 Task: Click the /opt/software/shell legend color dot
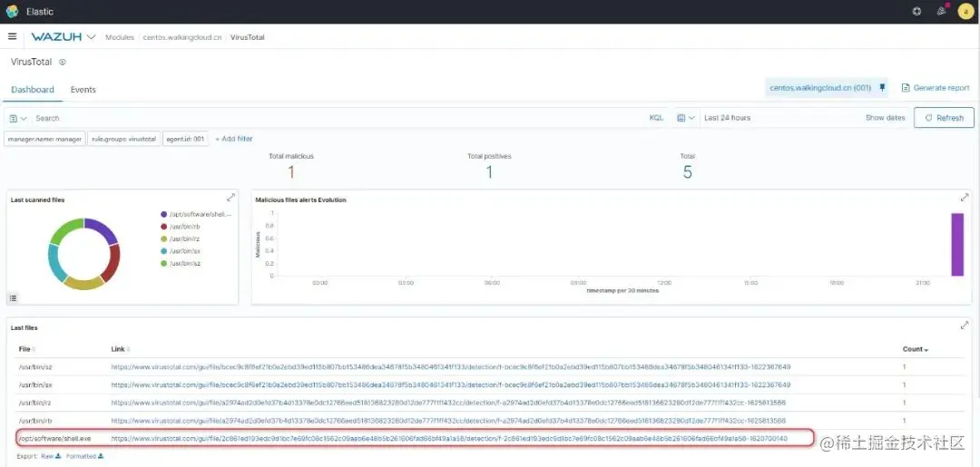pyautogui.click(x=163, y=214)
